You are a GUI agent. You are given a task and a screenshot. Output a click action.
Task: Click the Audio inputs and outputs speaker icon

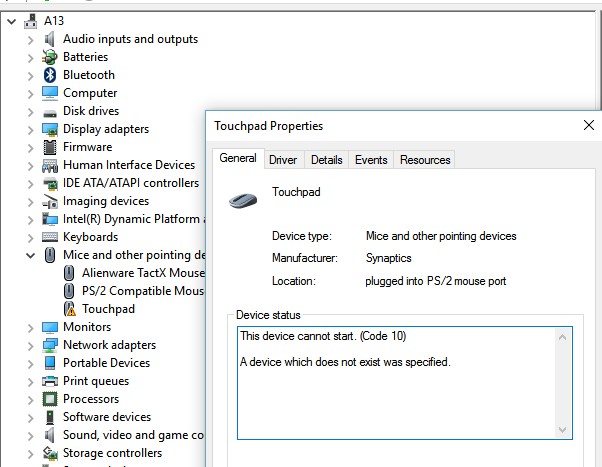pyautogui.click(x=50, y=39)
